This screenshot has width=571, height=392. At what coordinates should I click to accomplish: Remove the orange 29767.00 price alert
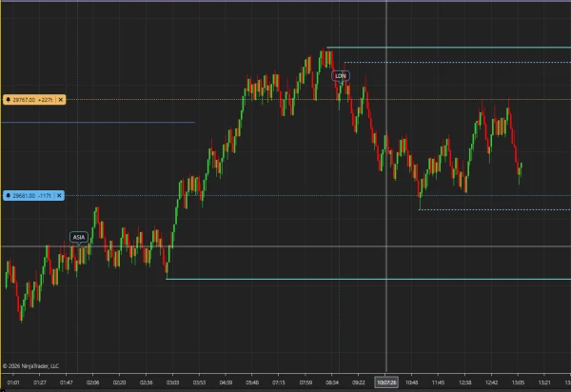pos(61,100)
